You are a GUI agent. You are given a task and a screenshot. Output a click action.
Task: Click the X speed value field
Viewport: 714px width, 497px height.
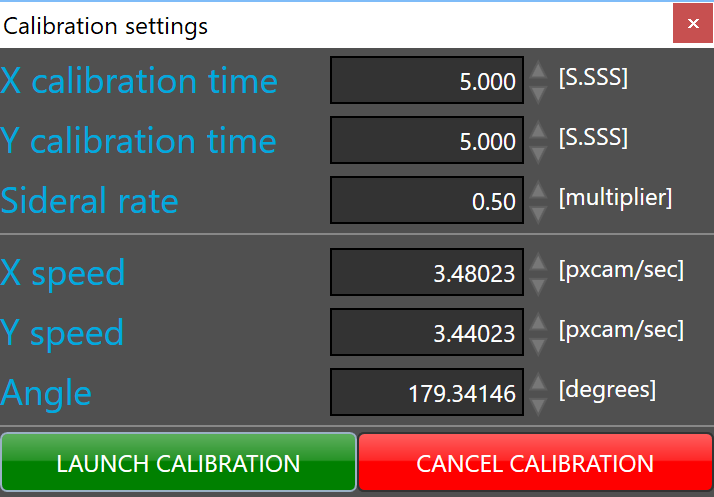click(x=427, y=273)
